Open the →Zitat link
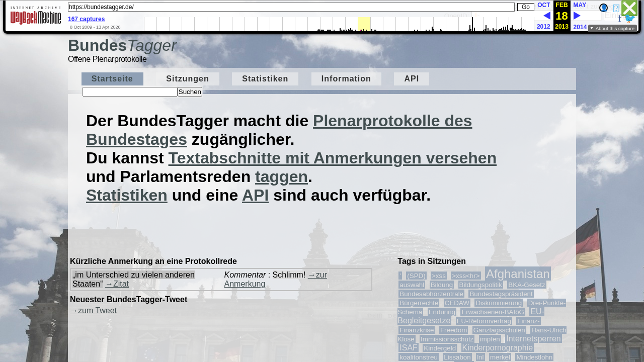644x362 pixels. coord(117,284)
